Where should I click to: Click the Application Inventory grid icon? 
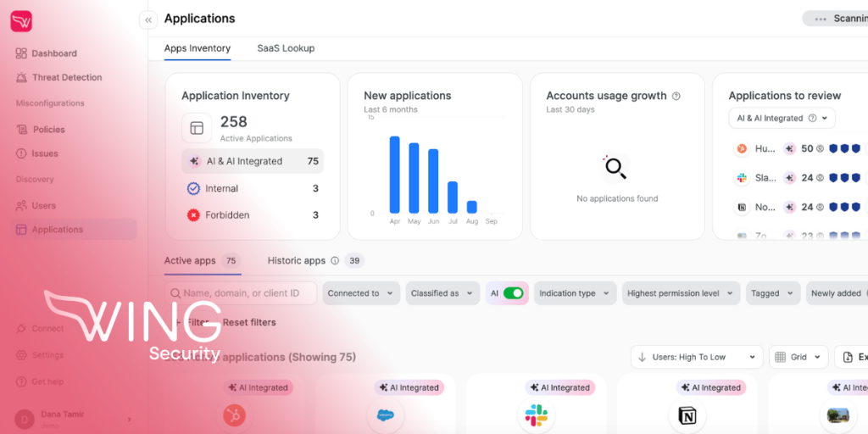[x=197, y=128]
